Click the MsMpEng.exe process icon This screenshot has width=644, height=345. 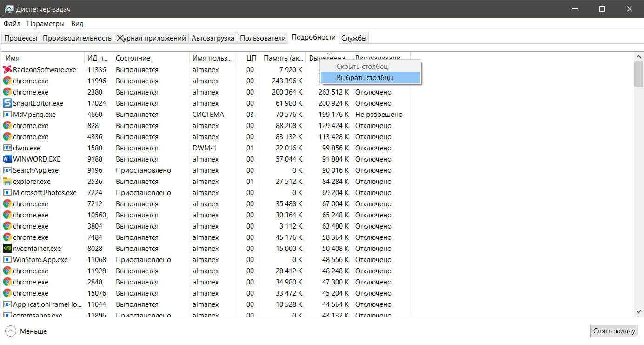pyautogui.click(x=7, y=115)
